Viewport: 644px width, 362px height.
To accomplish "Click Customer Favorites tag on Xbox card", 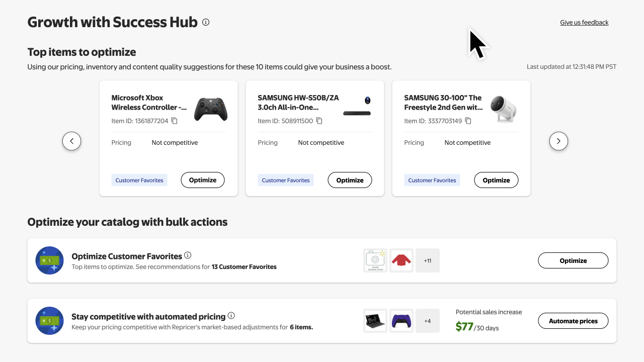I will 139,180.
